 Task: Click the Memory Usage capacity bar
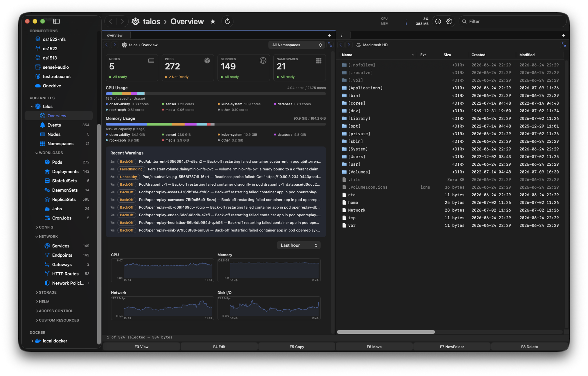(x=216, y=124)
